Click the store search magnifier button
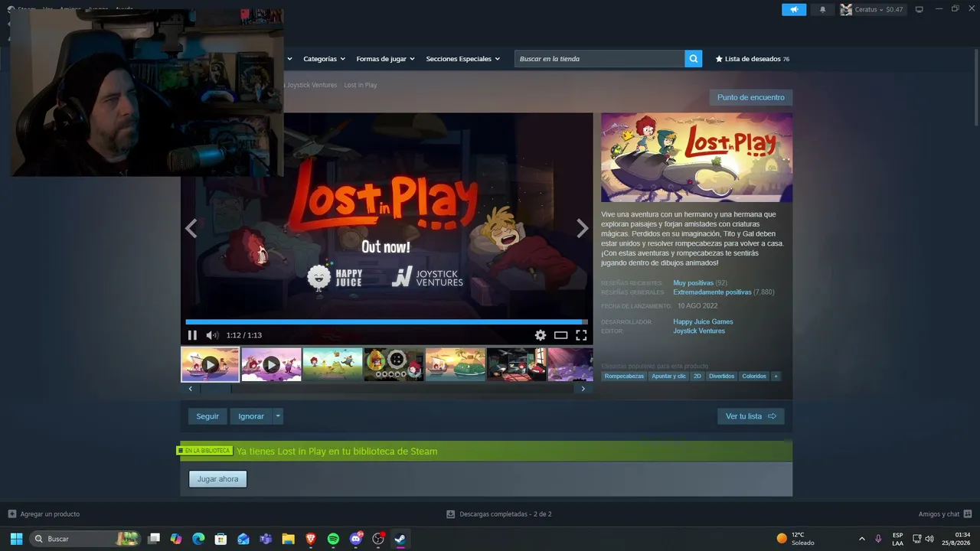Screen dimensions: 980x551 click(694, 59)
